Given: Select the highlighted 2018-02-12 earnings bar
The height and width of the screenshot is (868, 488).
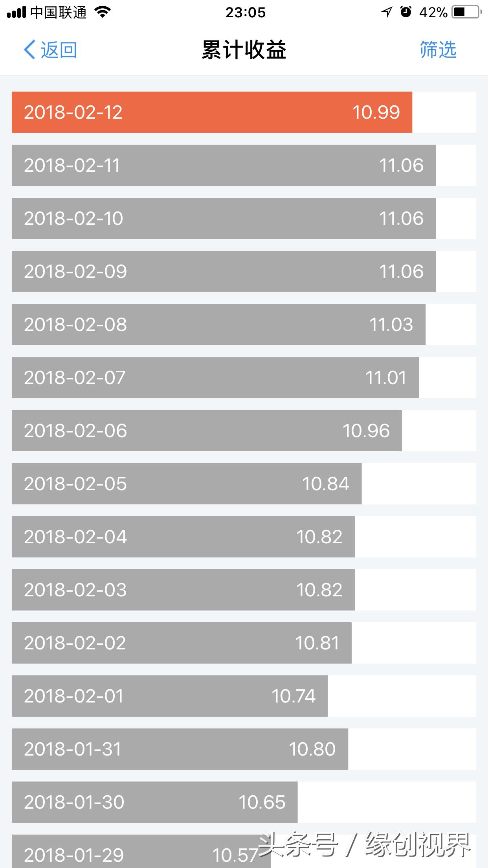Looking at the screenshot, I should click(x=212, y=112).
